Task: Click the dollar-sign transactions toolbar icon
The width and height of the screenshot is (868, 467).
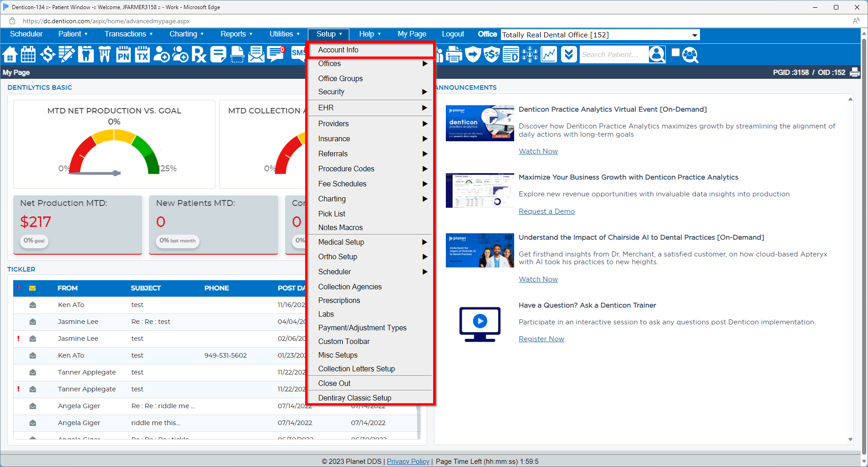Action: tap(47, 54)
